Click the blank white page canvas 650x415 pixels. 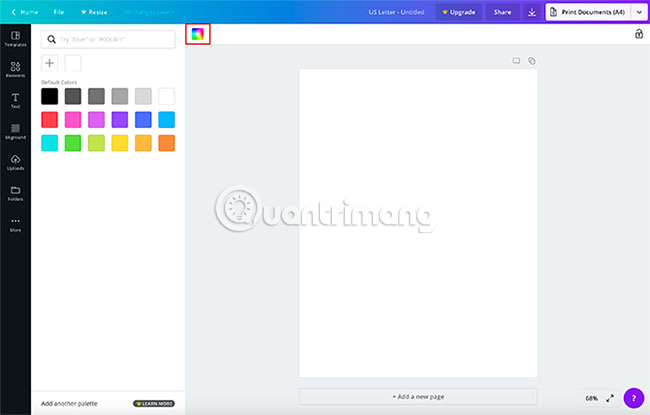coord(418,223)
